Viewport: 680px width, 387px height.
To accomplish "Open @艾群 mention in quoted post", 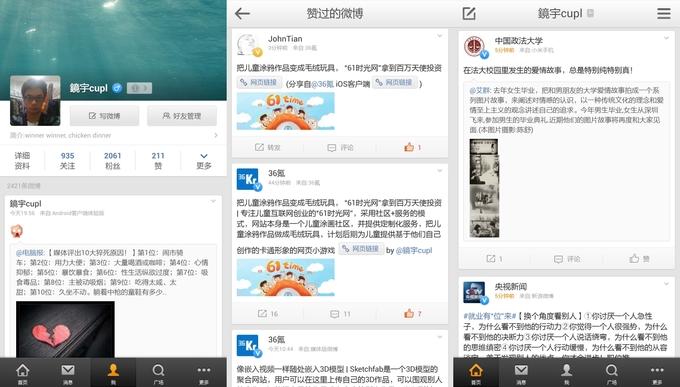I will (480, 90).
